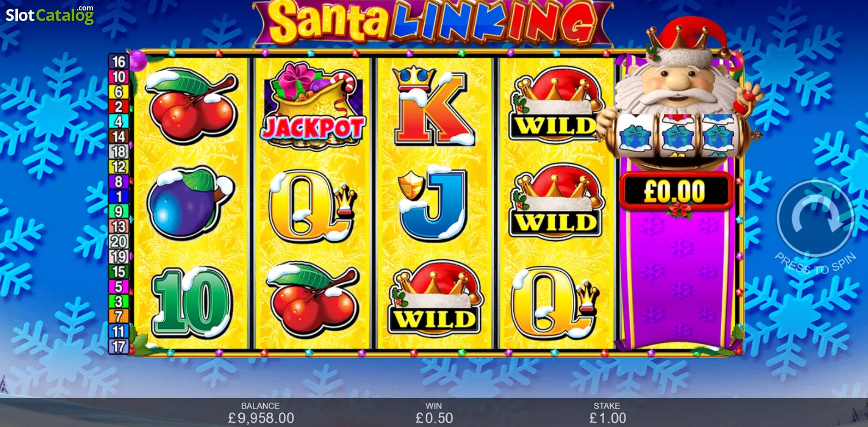Screen dimensions: 868x427
Task: Select the cherries symbol on the second reel
Action: coord(313,300)
